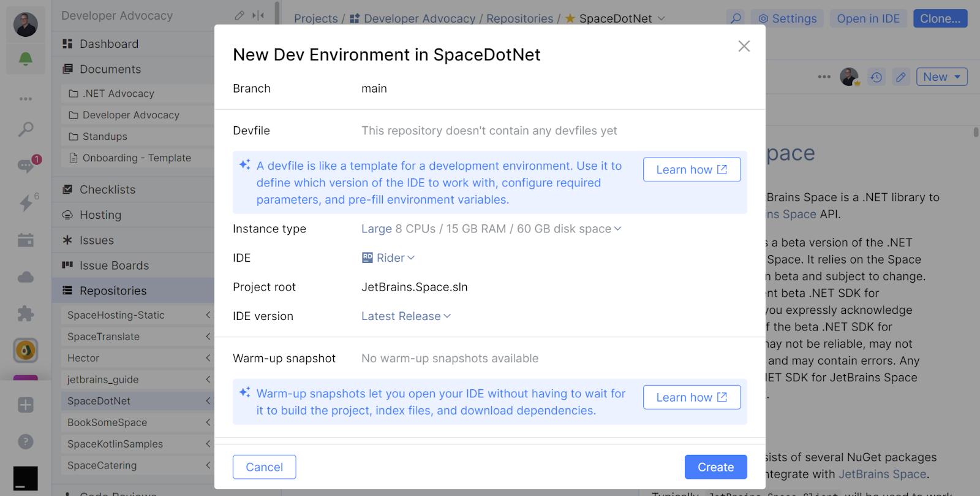Open the search magnifier in sidebar

pyautogui.click(x=26, y=129)
